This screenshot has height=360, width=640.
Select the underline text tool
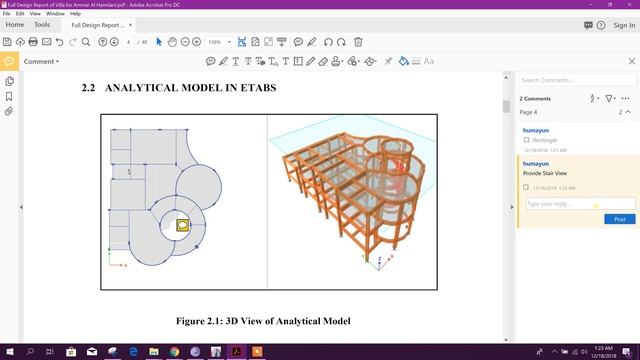[236, 61]
